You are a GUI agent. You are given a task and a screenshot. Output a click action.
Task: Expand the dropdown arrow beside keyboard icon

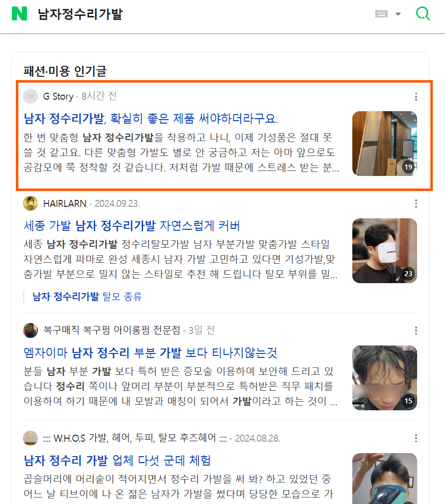coord(398,14)
